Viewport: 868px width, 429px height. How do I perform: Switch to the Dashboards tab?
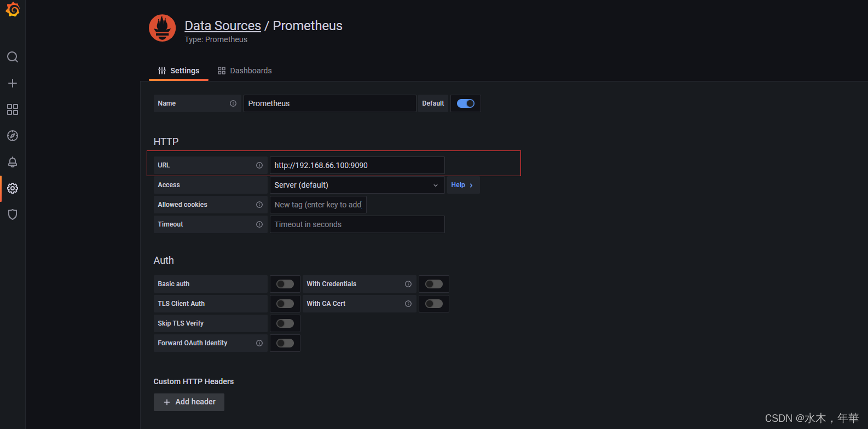[x=245, y=71]
